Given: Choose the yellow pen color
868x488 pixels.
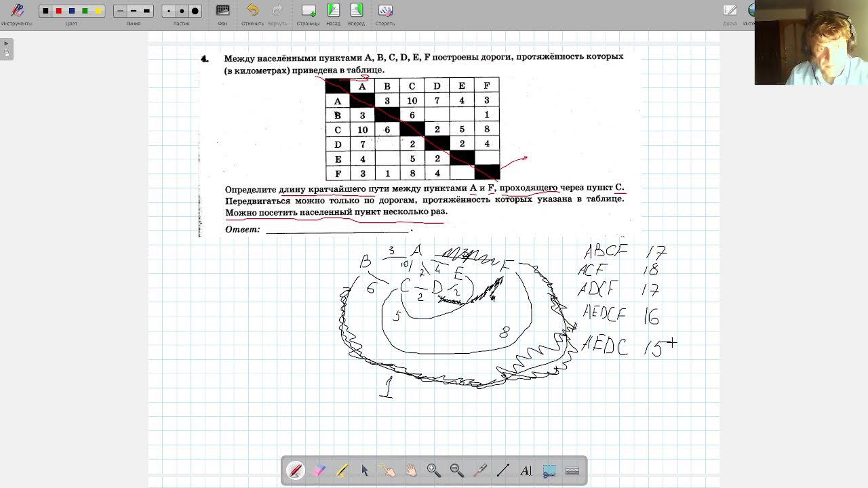Looking at the screenshot, I should click(x=98, y=11).
